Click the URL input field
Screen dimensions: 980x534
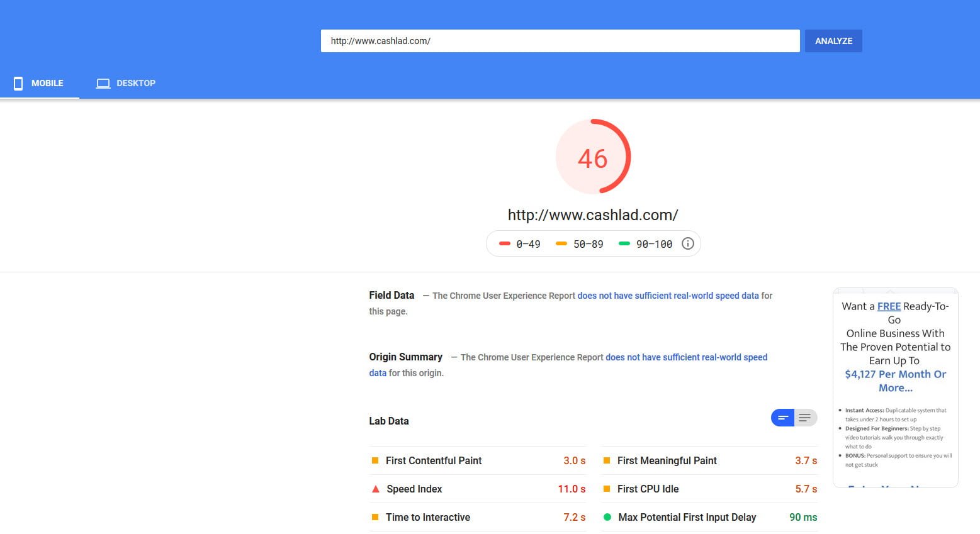pyautogui.click(x=560, y=40)
